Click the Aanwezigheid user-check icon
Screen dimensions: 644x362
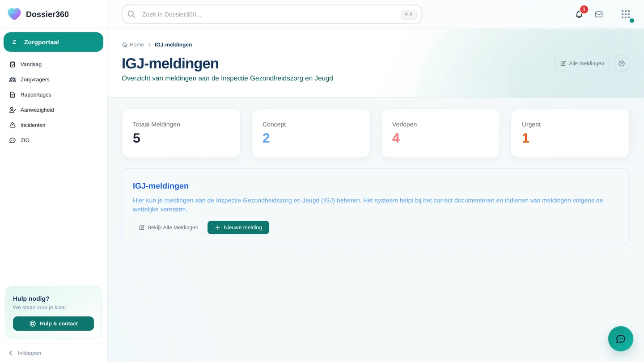pos(13,110)
